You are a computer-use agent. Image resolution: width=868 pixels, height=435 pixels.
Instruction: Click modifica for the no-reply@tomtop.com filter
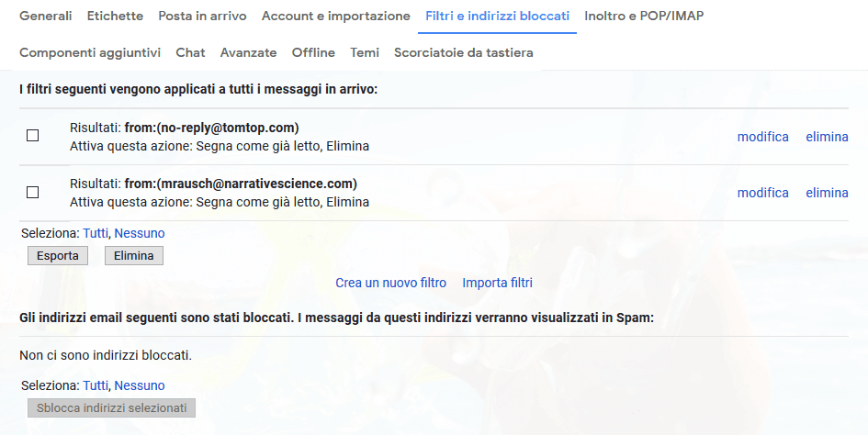point(762,137)
